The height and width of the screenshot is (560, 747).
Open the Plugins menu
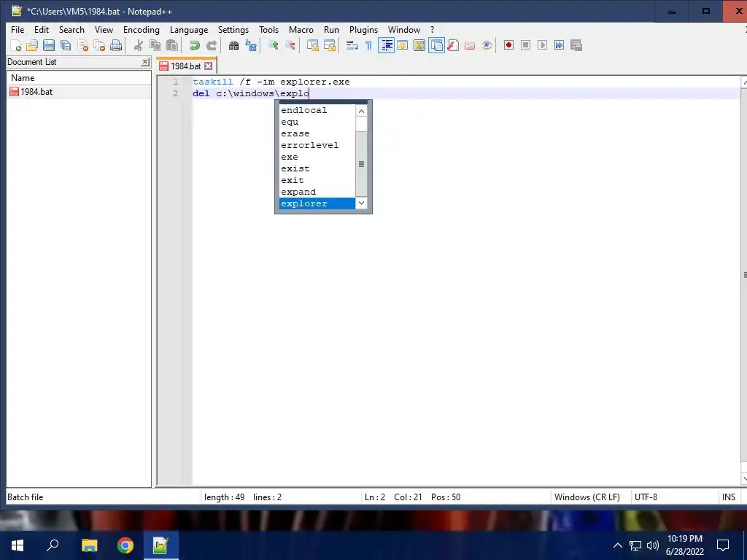[363, 29]
